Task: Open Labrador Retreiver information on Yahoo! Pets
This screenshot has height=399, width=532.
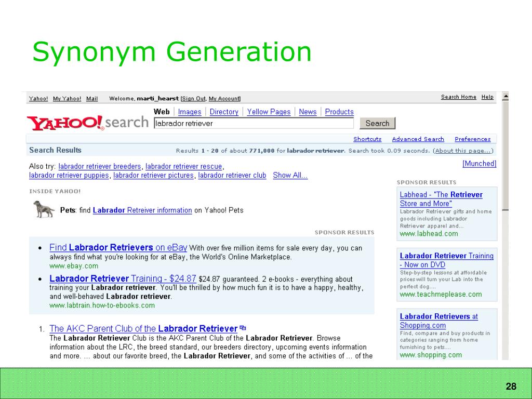Action: [x=142, y=210]
